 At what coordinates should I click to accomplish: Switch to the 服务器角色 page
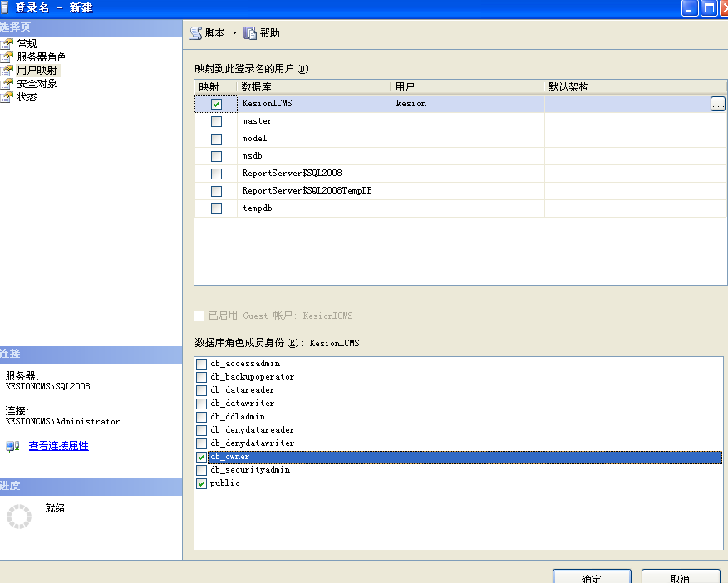point(42,56)
